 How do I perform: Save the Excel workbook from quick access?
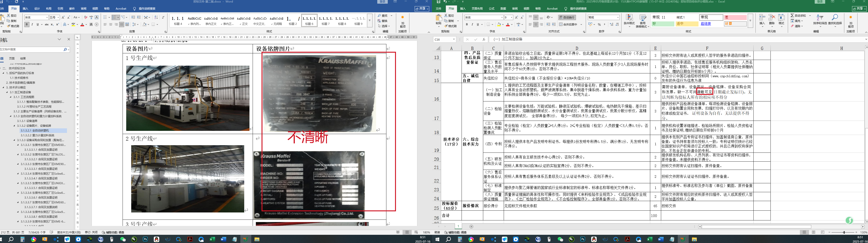[x=438, y=2]
